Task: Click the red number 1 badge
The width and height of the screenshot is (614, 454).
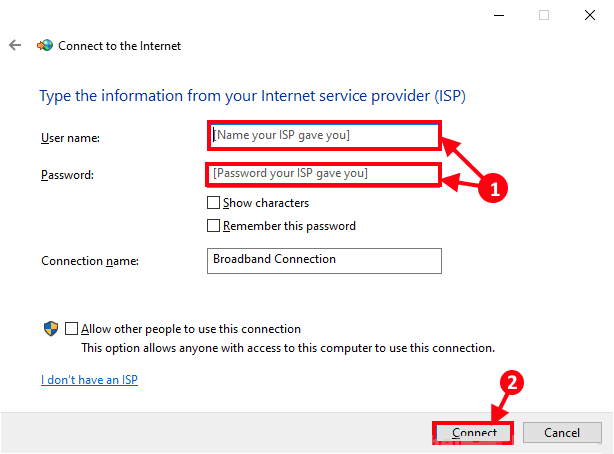Action: coord(488,188)
